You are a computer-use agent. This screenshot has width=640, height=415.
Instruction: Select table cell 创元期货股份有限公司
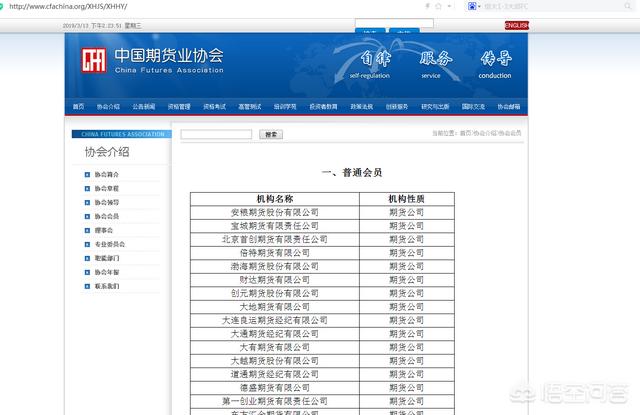(x=275, y=293)
